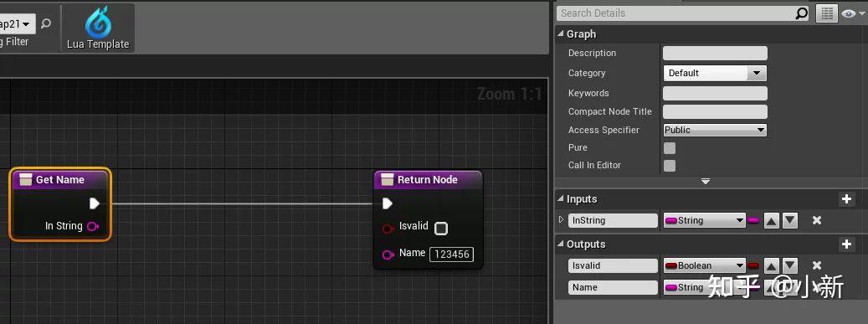Open the Category dropdown set to Default

pos(715,73)
